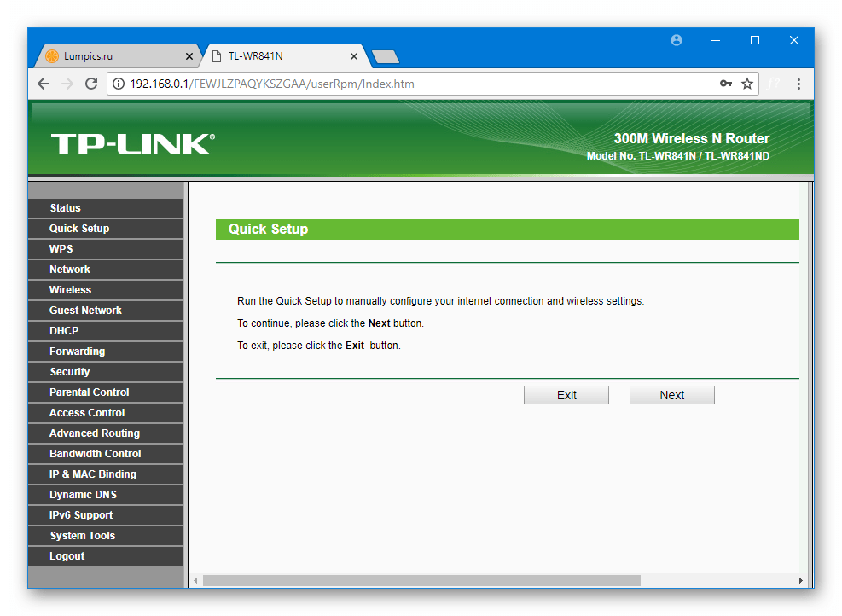
Task: Close the Lumpics.ru tab
Action: click(189, 56)
